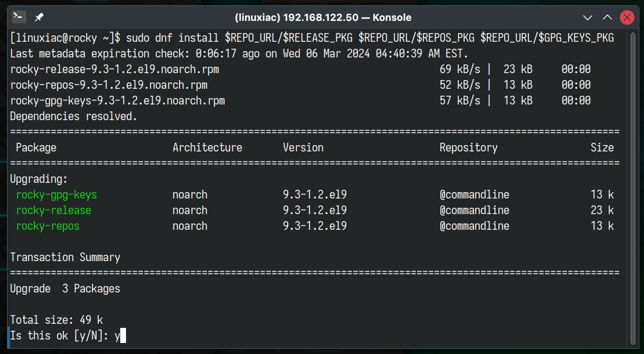
Task: Click the green 'rocky-release' package name
Action: click(x=54, y=210)
